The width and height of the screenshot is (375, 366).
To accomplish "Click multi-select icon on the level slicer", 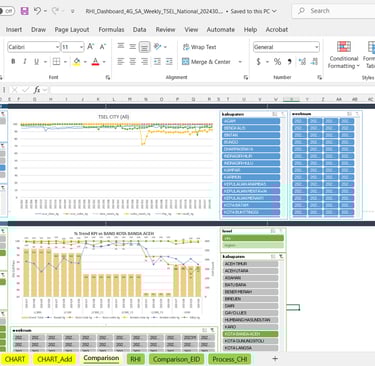I will [273, 231].
